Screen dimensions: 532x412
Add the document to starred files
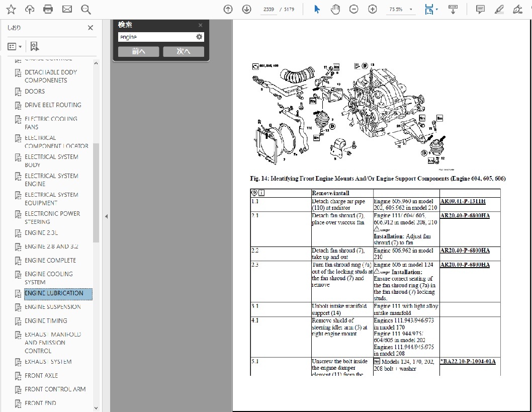click(x=11, y=9)
